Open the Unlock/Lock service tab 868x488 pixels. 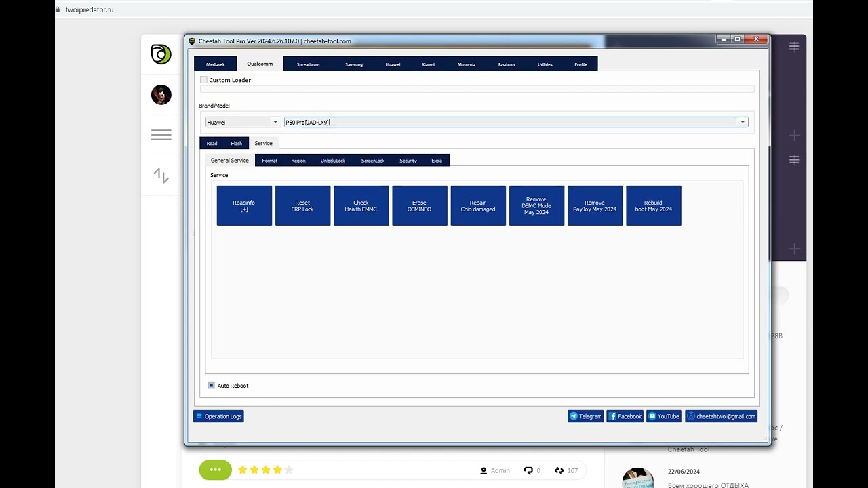pos(332,161)
